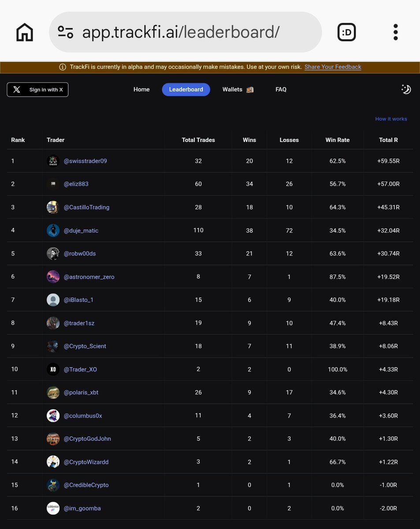Open the @swisstrader09 profile link
Image resolution: width=420 pixels, height=529 pixels.
(x=85, y=161)
